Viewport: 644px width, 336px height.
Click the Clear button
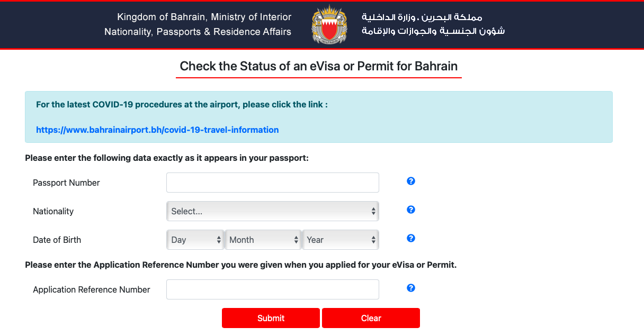pyautogui.click(x=371, y=317)
